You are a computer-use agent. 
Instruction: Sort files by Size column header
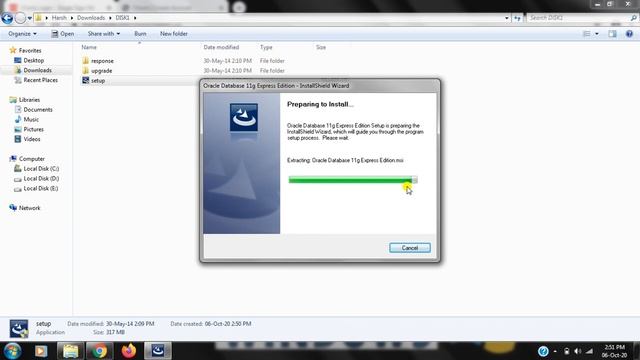(321, 47)
